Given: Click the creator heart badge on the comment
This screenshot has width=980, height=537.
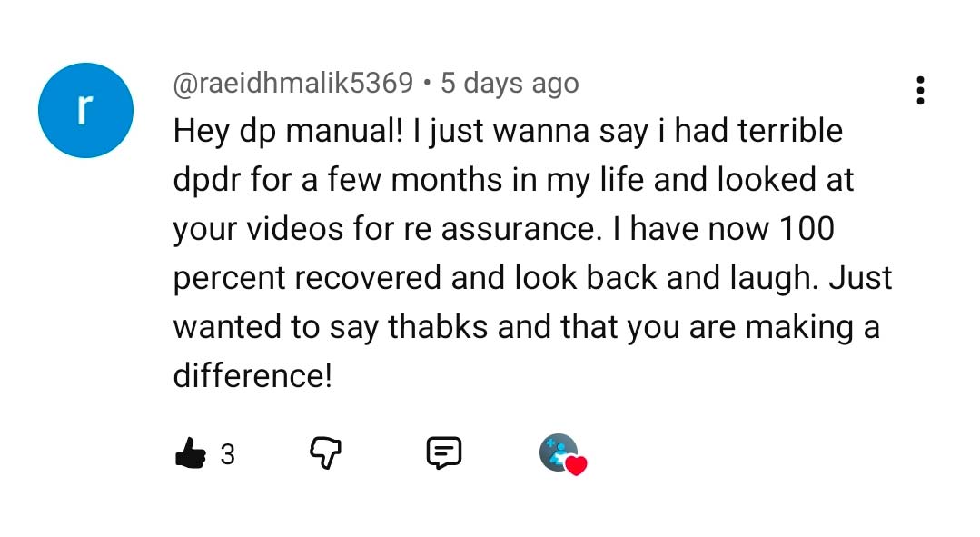Looking at the screenshot, I should (561, 454).
